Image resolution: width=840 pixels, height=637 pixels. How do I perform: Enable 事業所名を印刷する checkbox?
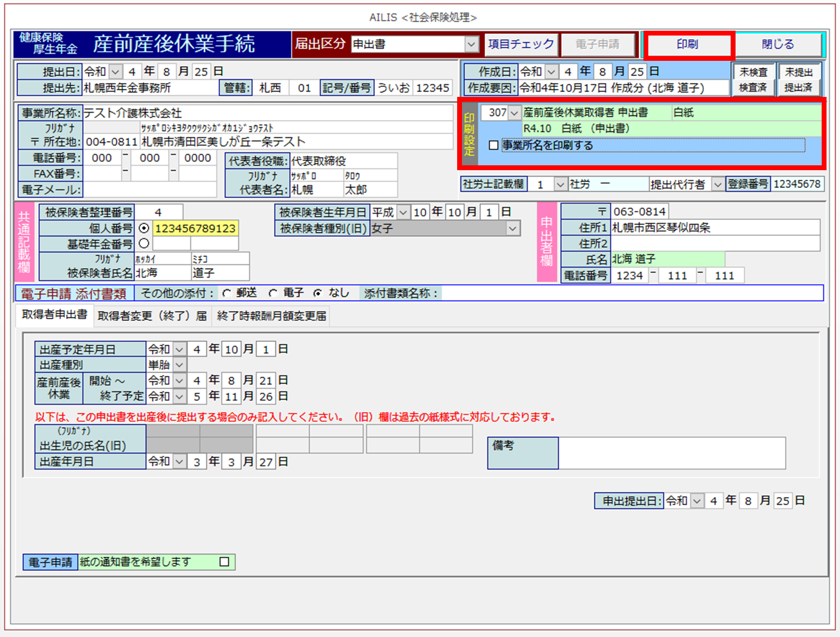coord(493,145)
